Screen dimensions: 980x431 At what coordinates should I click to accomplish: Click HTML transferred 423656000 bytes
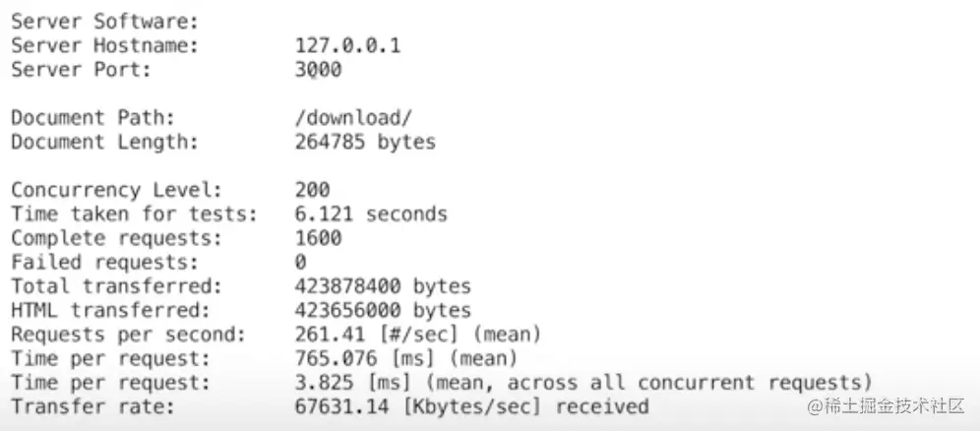coord(383,310)
